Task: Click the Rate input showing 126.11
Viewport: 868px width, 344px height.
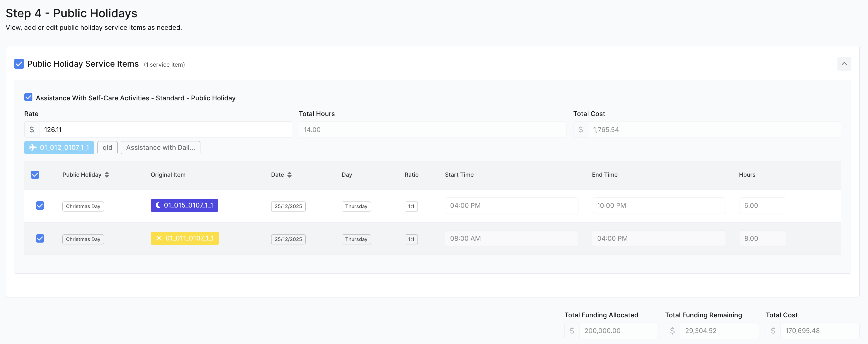Action: click(165, 129)
